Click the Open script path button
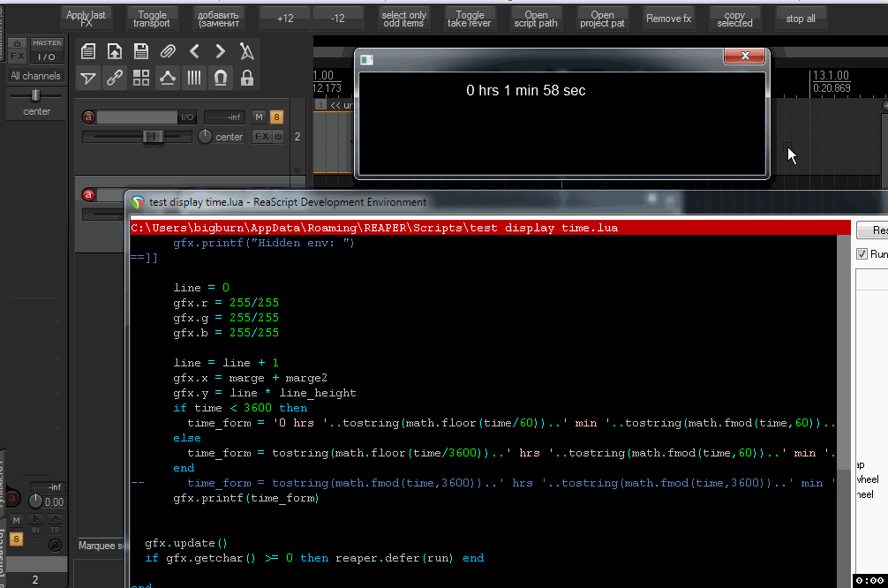The image size is (888, 588). point(536,19)
